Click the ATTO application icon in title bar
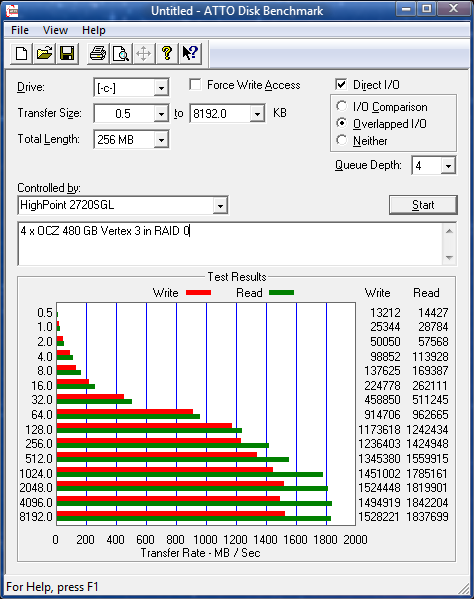Screen dimensions: 474x599 pos(12,11)
